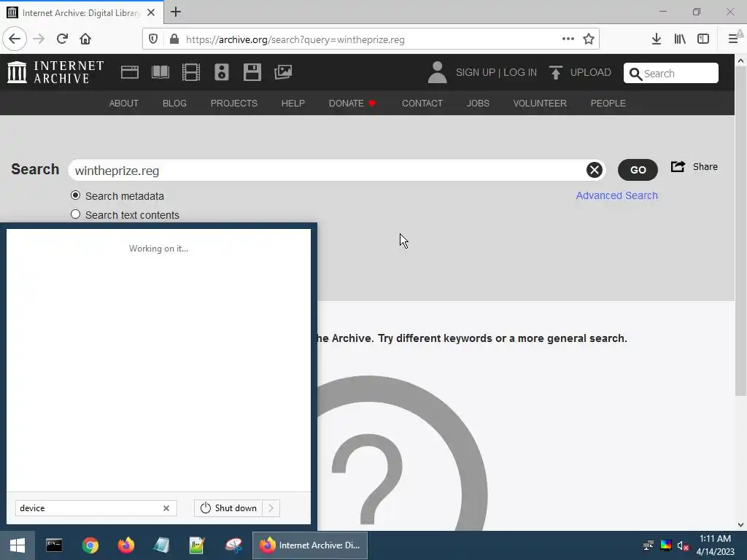The height and width of the screenshot is (560, 747).
Task: Click the Shut down button
Action: pyautogui.click(x=228, y=508)
